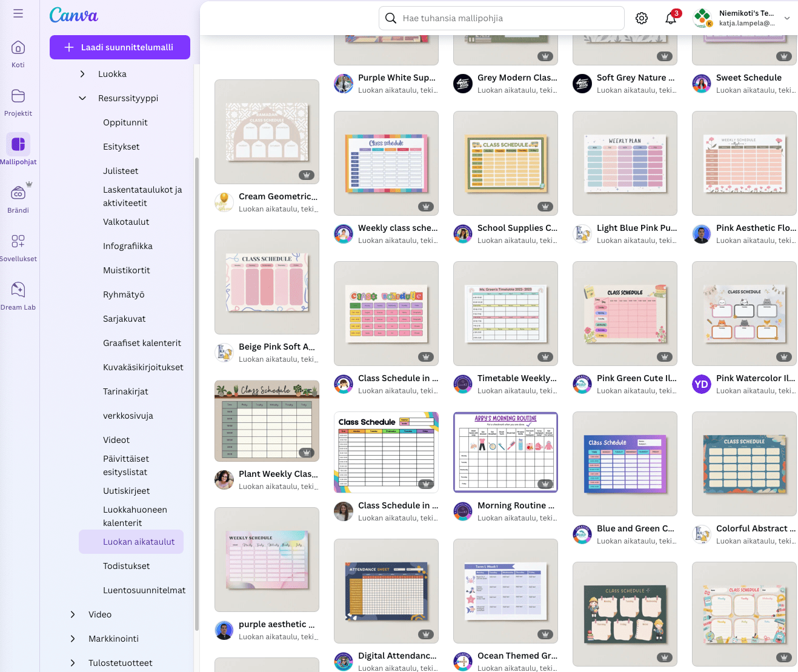The image size is (798, 672).
Task: Click Laadi suunnittelumalli button
Action: click(x=120, y=47)
